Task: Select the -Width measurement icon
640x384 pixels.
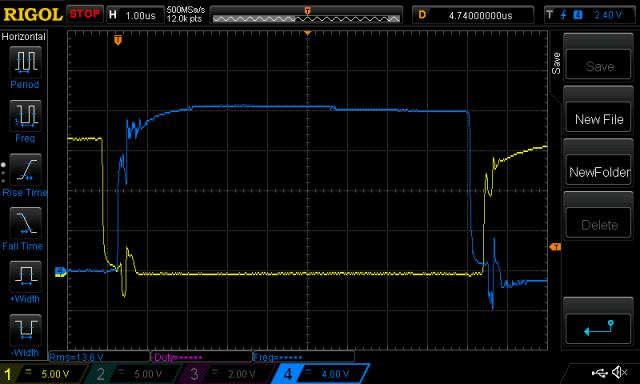Action: tap(25, 330)
